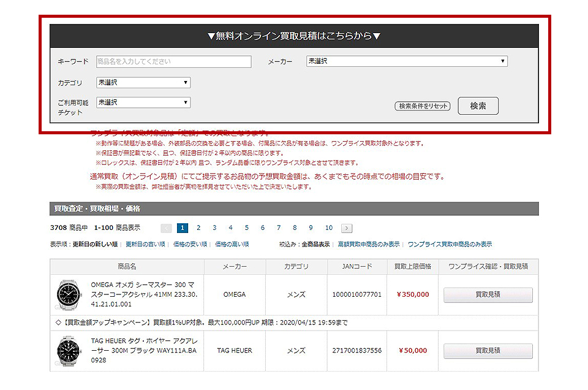Click the 買取査定・買取相場・価格 section header
Viewport: 588px width, 390px height.
[x=295, y=208]
